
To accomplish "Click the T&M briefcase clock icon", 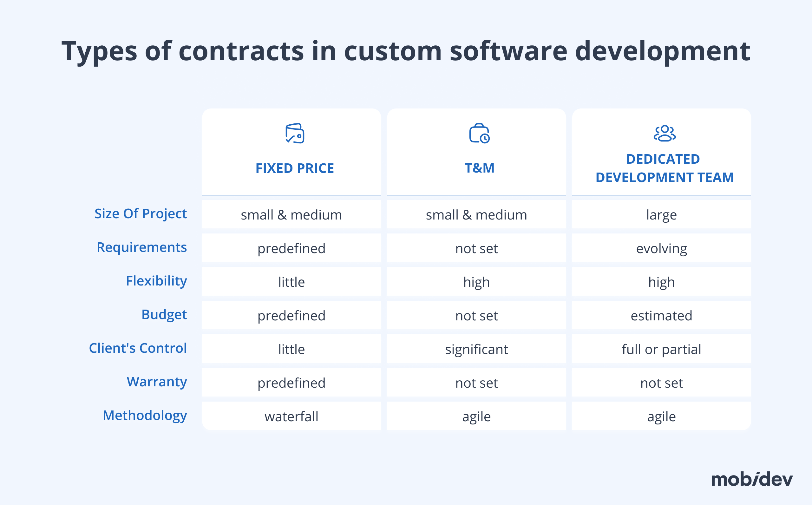I will [x=479, y=133].
